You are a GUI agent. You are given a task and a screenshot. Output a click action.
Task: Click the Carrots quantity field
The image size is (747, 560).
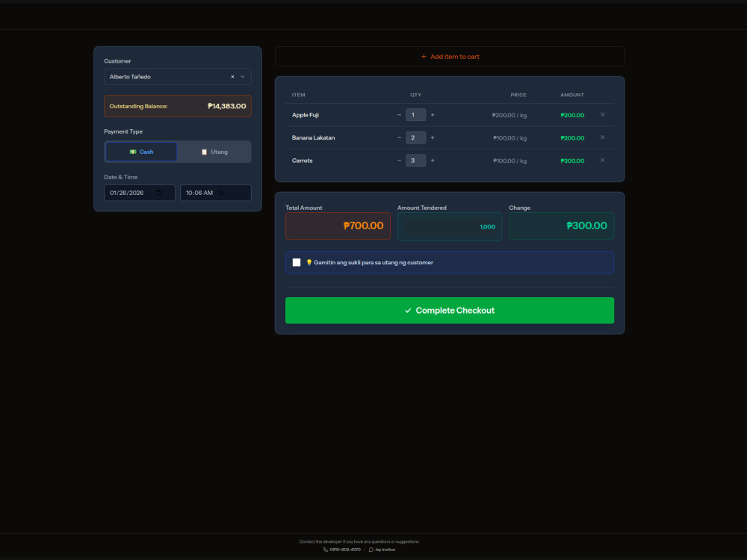point(416,161)
